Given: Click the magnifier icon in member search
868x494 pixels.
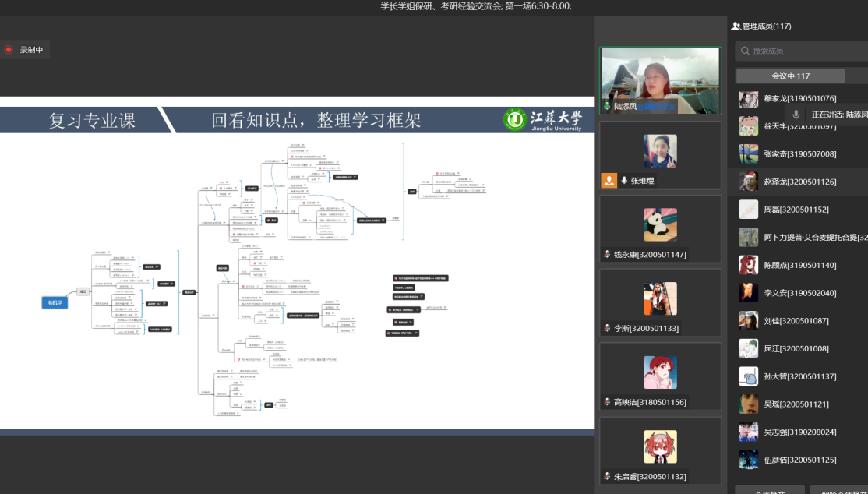Looking at the screenshot, I should pos(745,51).
